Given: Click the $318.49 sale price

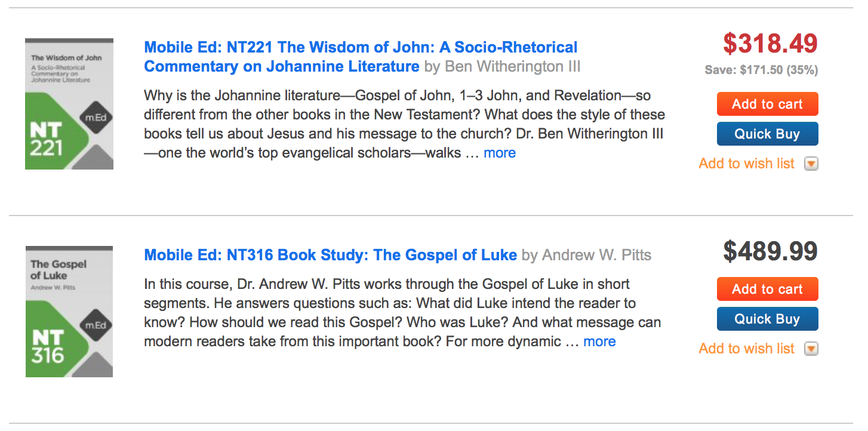Looking at the screenshot, I should pos(770,44).
